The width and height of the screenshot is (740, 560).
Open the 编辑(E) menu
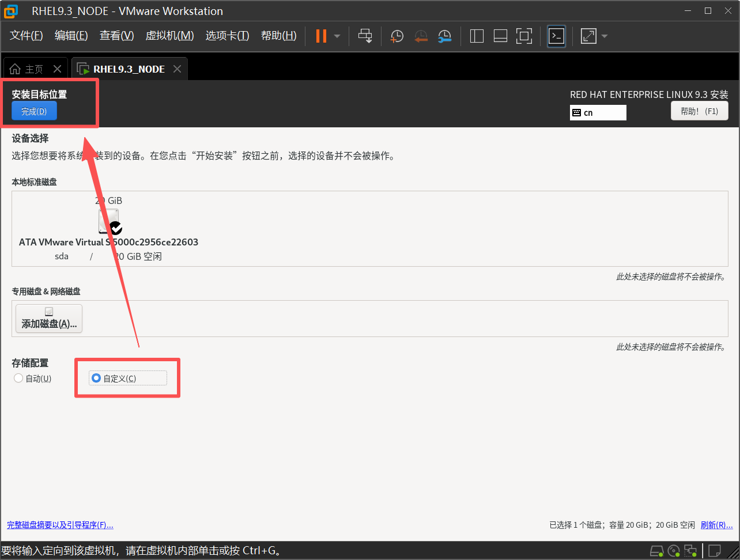(x=71, y=36)
